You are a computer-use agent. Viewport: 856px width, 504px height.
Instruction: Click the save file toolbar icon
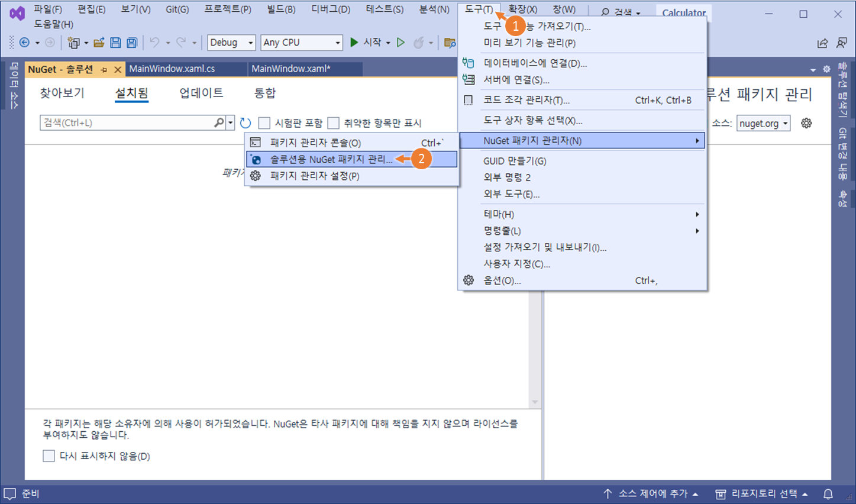[x=116, y=43]
